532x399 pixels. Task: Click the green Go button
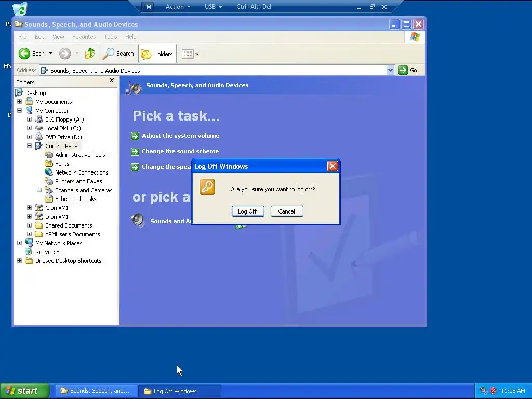pos(408,70)
